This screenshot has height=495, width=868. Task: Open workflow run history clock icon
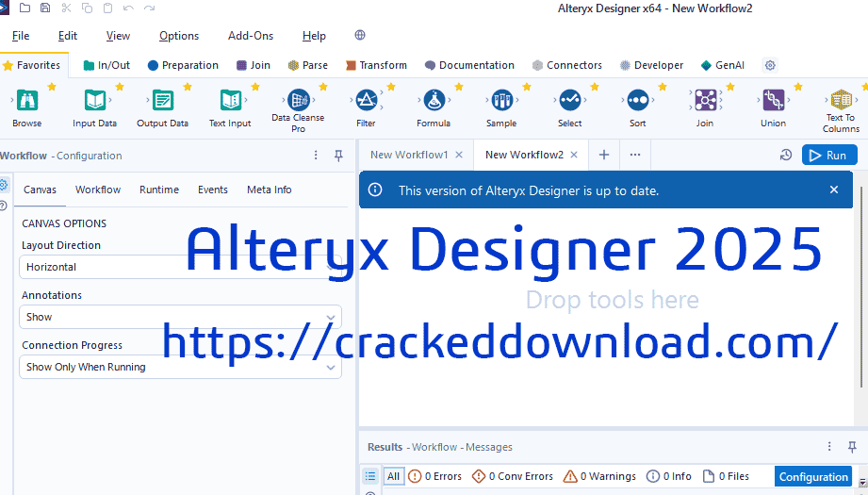coord(787,156)
